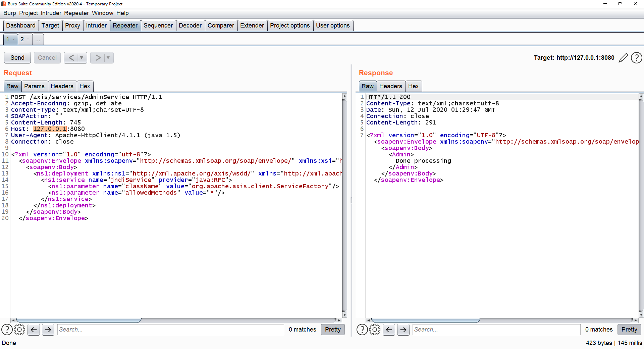
Task: Focus the response search field
Action: click(x=496, y=330)
